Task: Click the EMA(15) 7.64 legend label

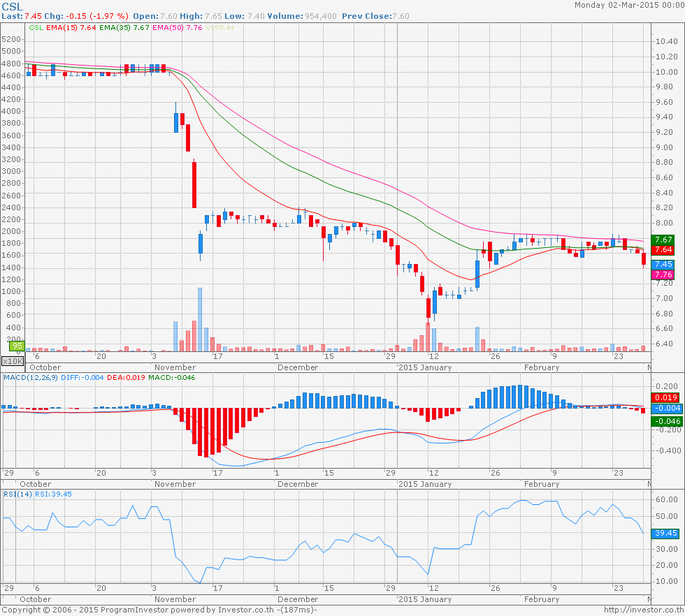Action: [x=71, y=27]
